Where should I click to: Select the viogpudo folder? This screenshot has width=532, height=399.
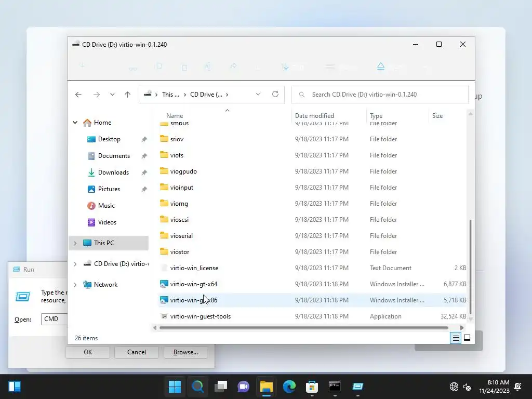point(183,171)
